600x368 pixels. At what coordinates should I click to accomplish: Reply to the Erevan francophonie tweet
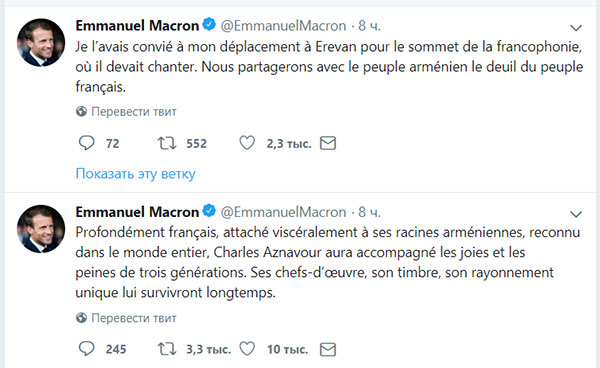[86, 143]
